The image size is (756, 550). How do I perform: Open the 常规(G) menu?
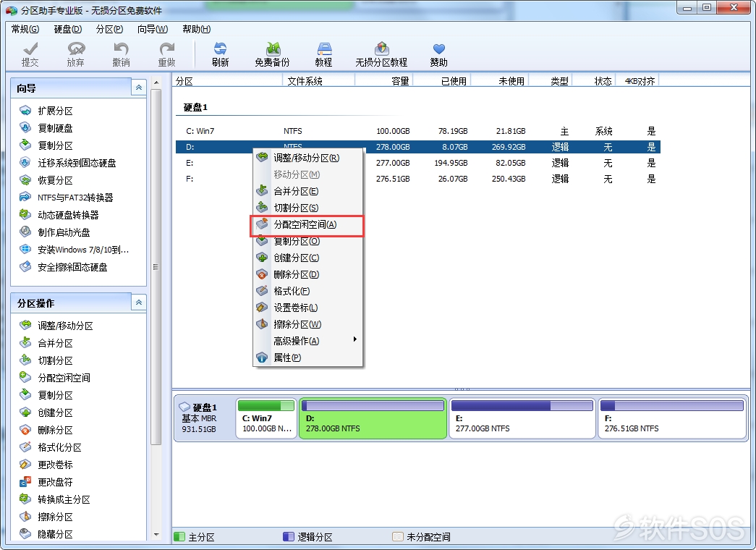pyautogui.click(x=25, y=30)
